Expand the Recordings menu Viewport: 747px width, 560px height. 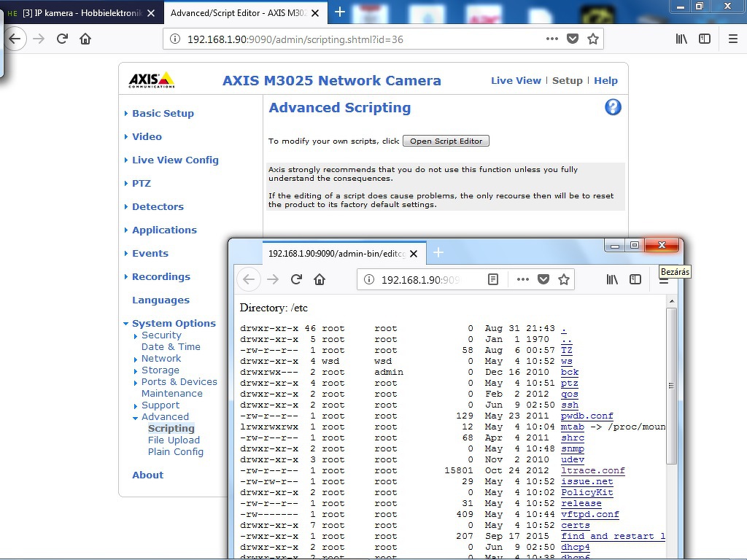point(161,276)
